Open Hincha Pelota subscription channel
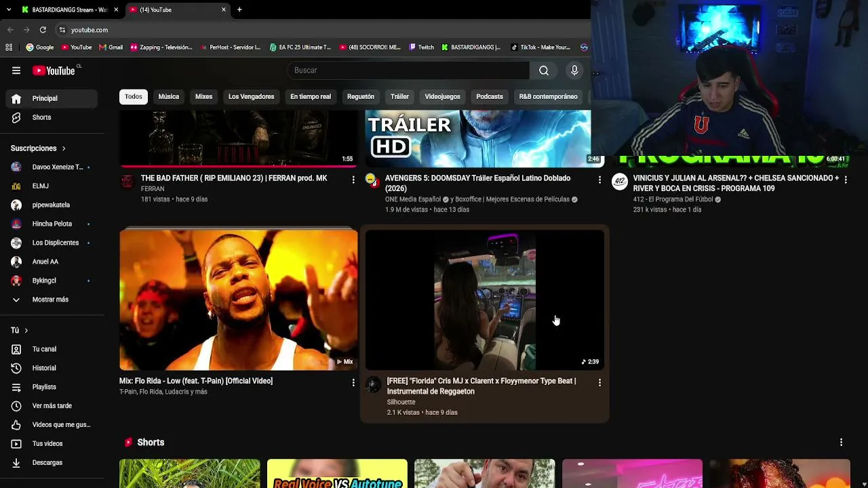This screenshot has width=868, height=488. click(x=52, y=224)
